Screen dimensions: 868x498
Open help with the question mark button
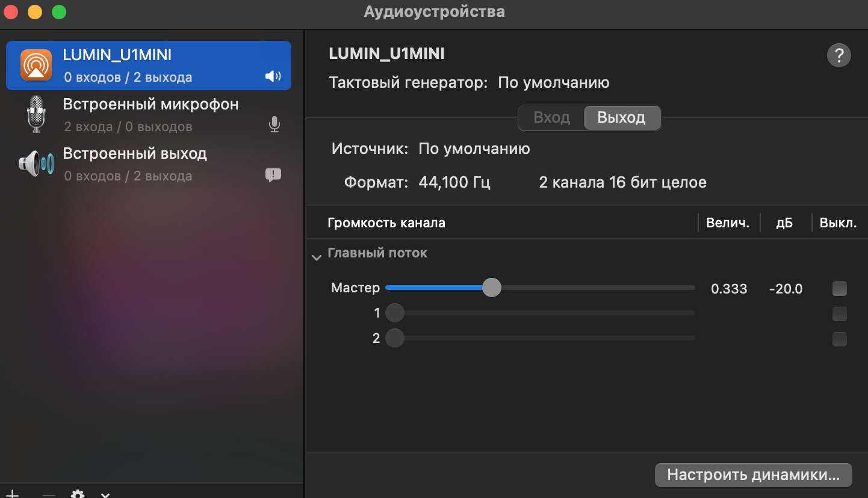coord(839,56)
